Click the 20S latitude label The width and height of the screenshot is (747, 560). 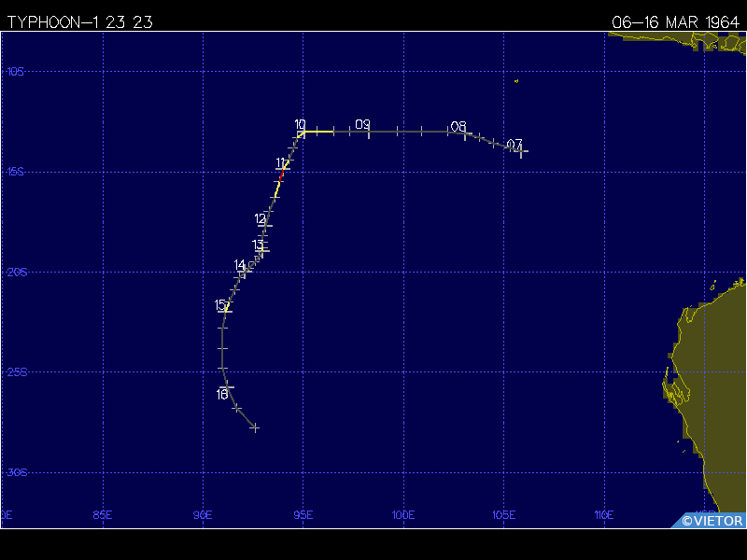click(x=17, y=272)
